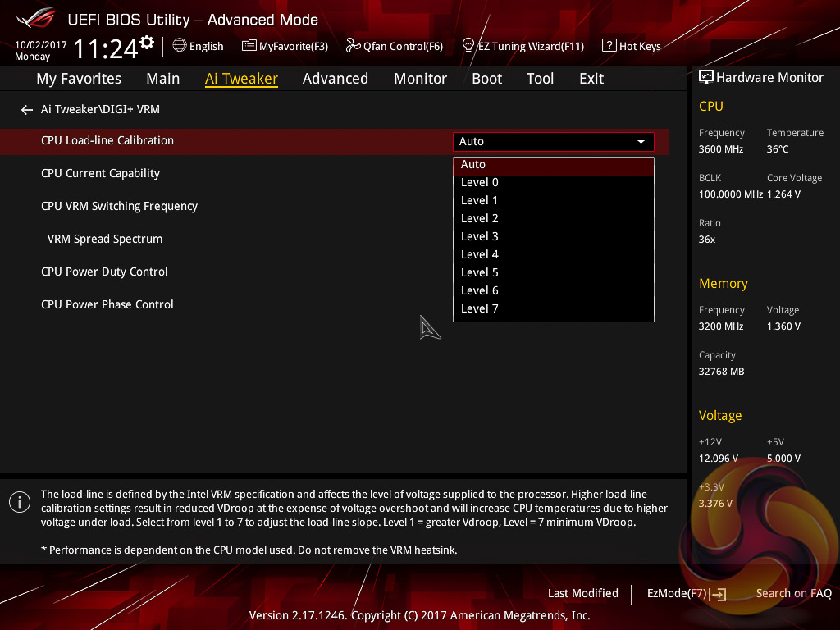Click the globe language icon
840x630 pixels.
coord(180,46)
